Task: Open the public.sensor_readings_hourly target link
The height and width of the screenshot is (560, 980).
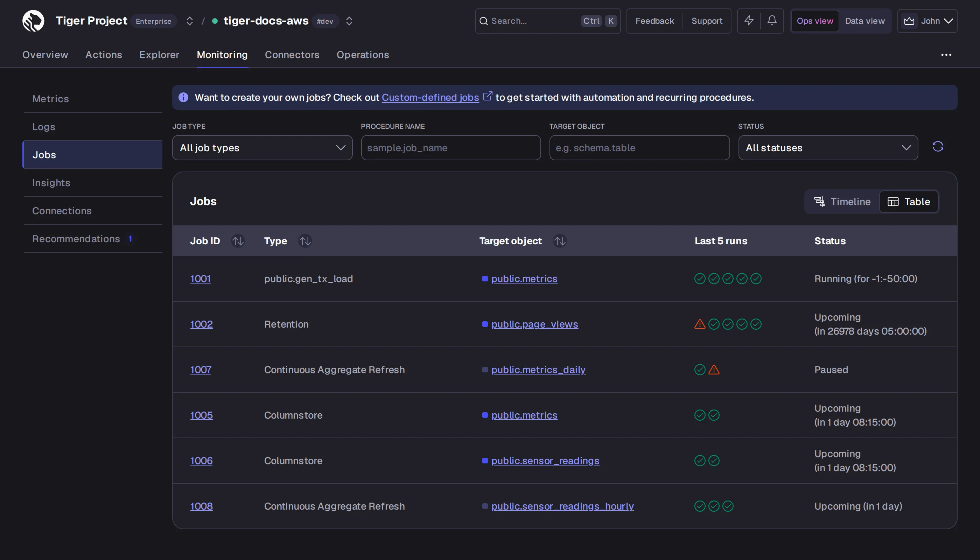Action: point(562,506)
